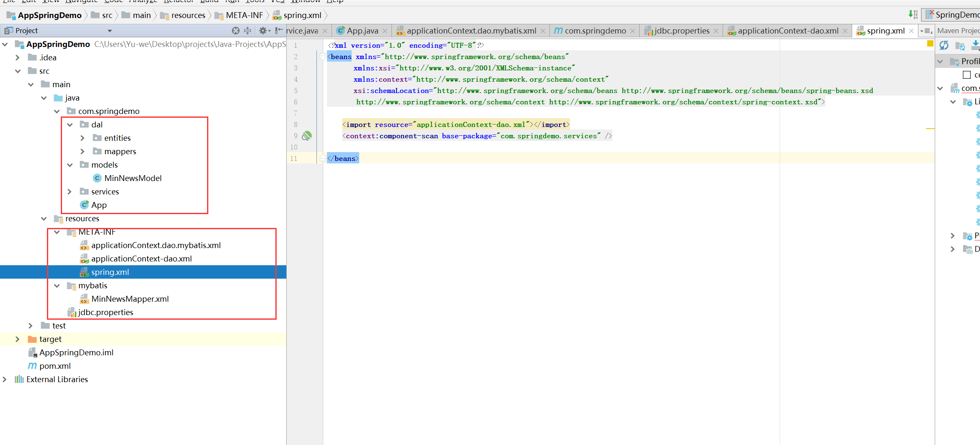
Task: Open the SpringDemo run configuration dropdown
Action: [951, 15]
